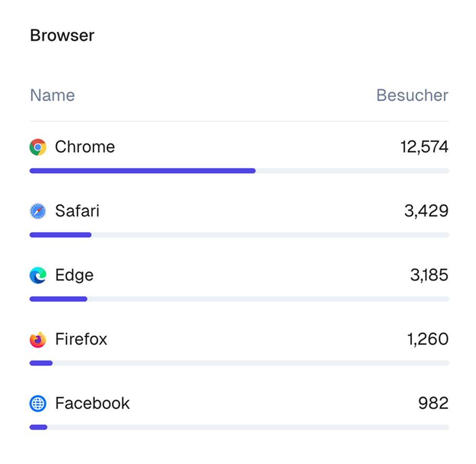Sort by the Besucher column header

click(x=412, y=95)
